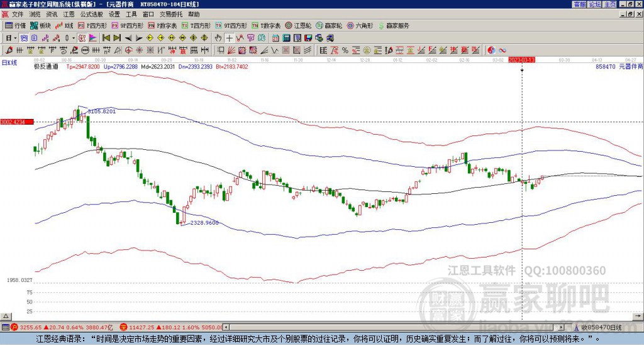
Task: Launch the 赢家轮 wheel tool
Action: point(330,25)
